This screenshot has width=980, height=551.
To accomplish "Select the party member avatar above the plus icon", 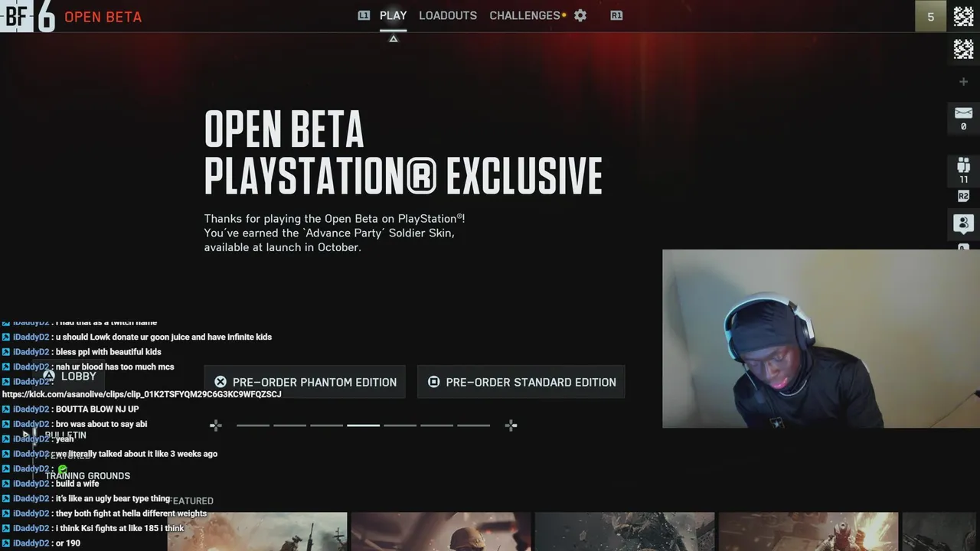I will (x=963, y=49).
